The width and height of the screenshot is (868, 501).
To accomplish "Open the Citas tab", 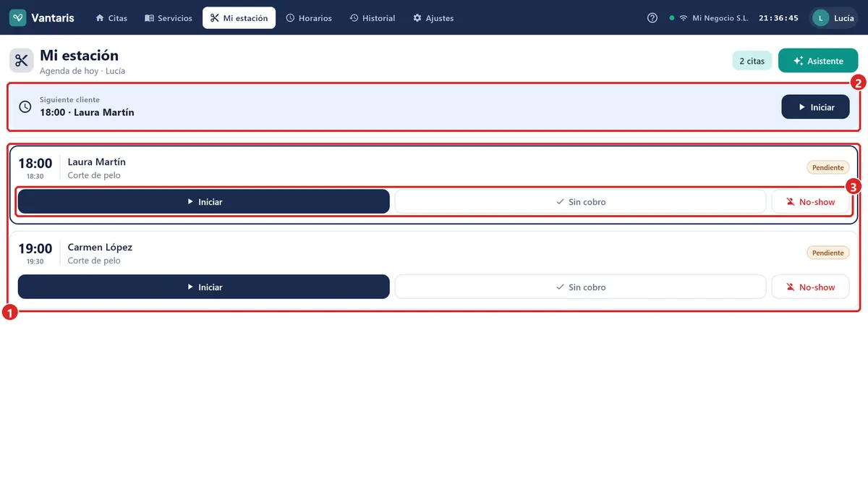I will (x=111, y=18).
